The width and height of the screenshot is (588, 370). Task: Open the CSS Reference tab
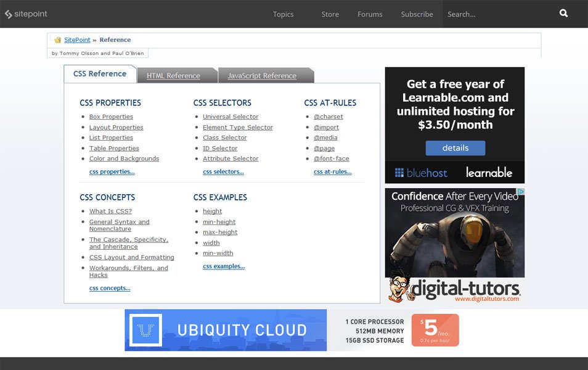click(x=99, y=73)
